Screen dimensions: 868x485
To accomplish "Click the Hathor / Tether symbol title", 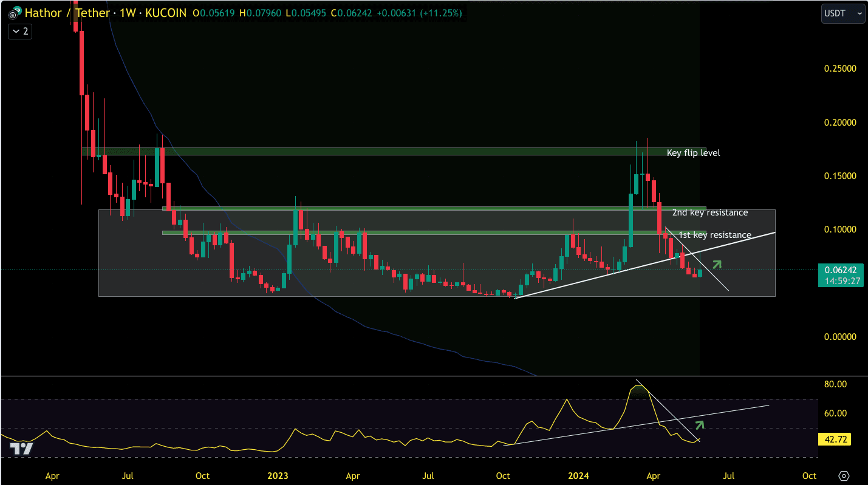I will coord(67,13).
